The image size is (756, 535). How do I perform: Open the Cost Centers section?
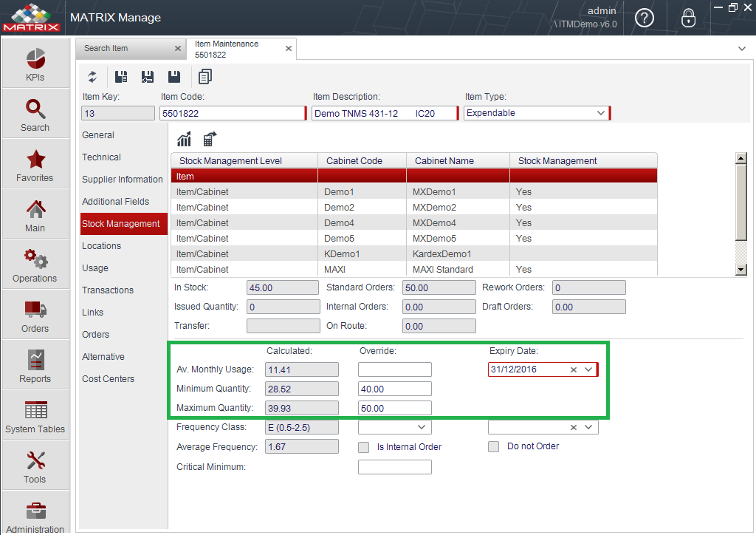[x=108, y=379]
